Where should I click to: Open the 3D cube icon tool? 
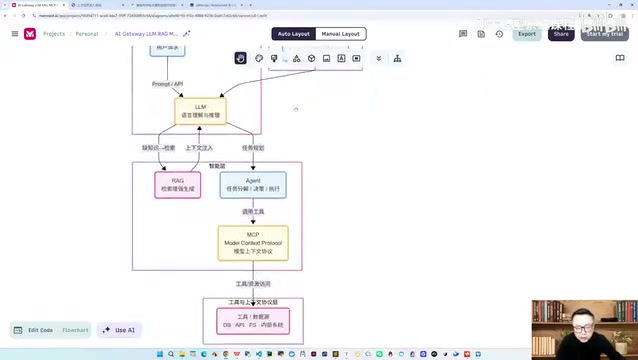311,58
